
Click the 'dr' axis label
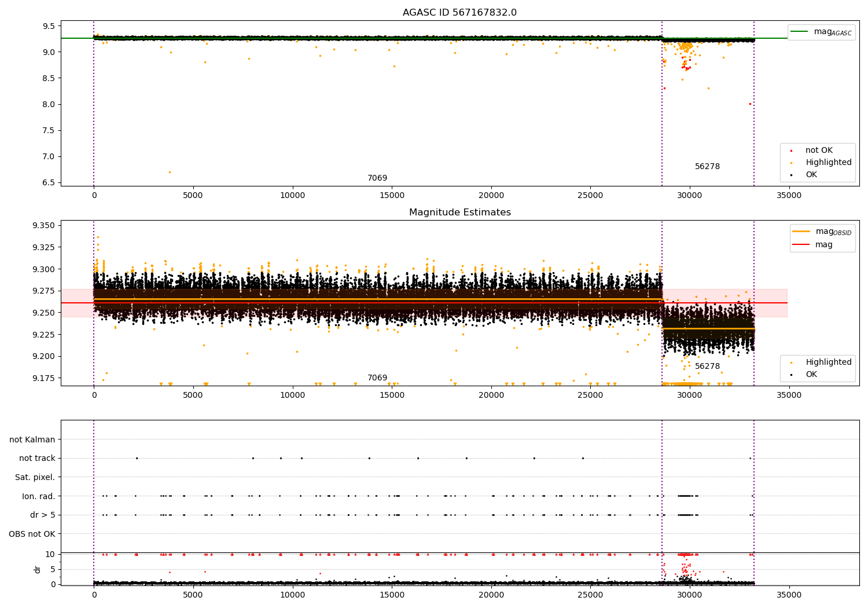click(x=38, y=569)
